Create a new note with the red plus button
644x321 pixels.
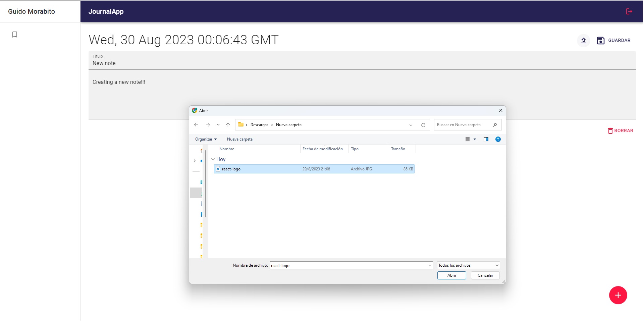pyautogui.click(x=618, y=295)
